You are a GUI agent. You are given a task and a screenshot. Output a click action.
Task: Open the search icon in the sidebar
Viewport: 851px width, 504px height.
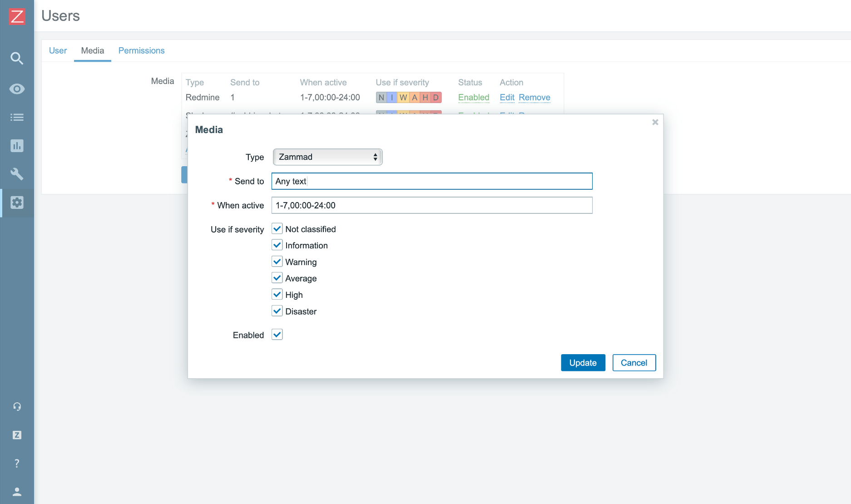tap(17, 58)
